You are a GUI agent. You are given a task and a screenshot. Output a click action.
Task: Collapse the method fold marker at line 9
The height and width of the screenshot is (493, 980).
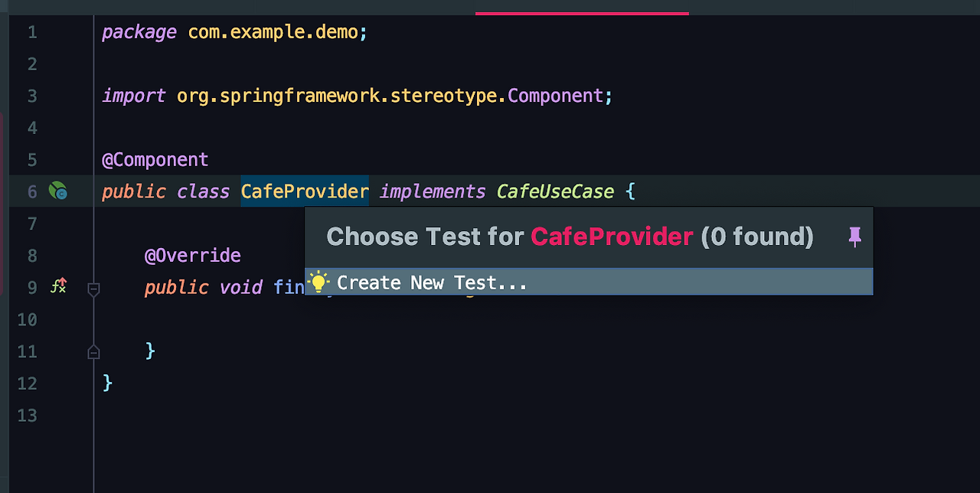pyautogui.click(x=93, y=289)
